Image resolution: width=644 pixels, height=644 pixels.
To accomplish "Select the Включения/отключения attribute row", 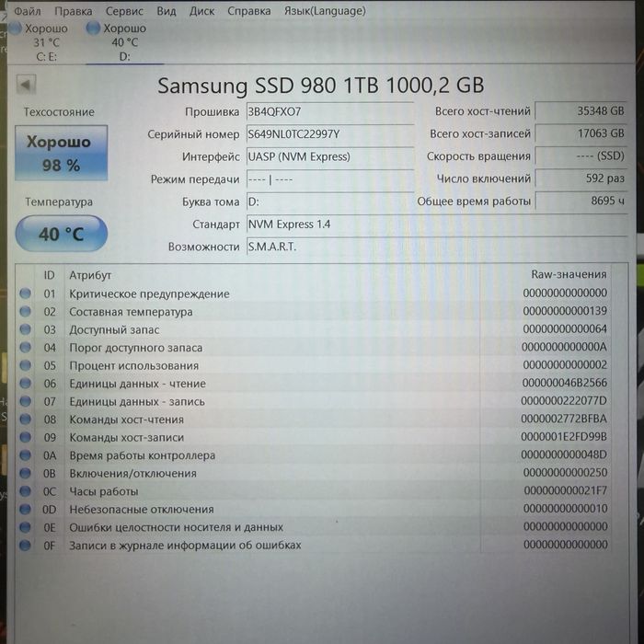I will click(314, 473).
